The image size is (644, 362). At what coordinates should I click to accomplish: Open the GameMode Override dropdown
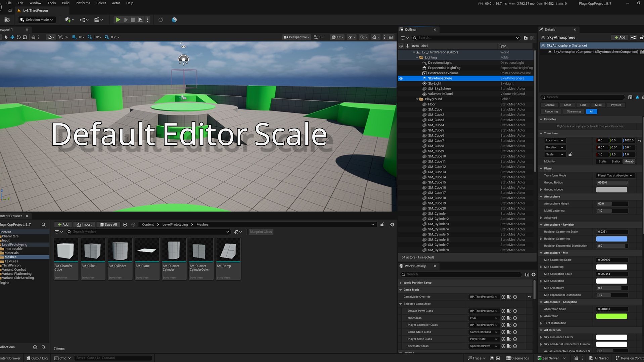pyautogui.click(x=484, y=297)
